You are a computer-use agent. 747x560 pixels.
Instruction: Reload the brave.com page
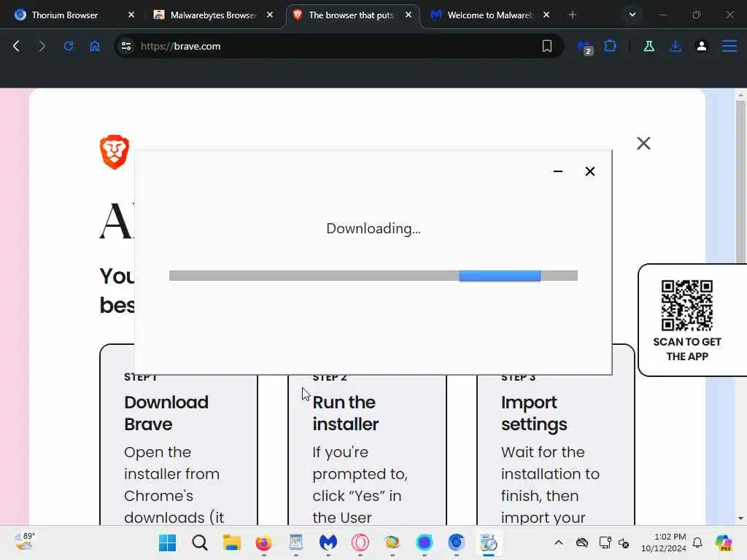(x=69, y=46)
